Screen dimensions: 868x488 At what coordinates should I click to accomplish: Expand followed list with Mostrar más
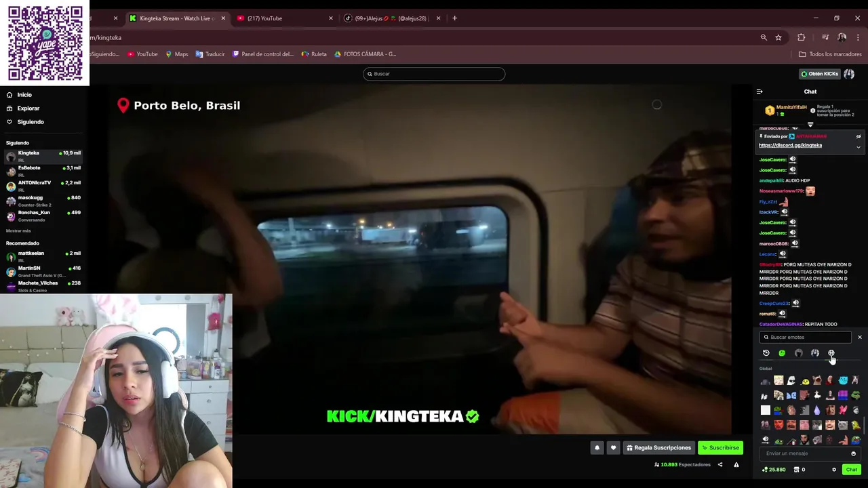(x=18, y=230)
